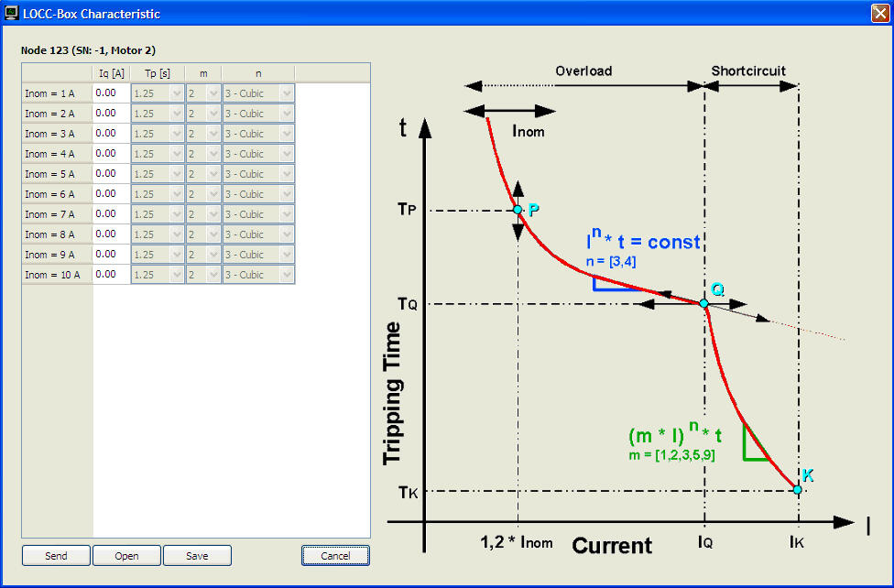Cancel the LOCC-Box Characteristic dialog
This screenshot has width=894, height=588.
(335, 556)
